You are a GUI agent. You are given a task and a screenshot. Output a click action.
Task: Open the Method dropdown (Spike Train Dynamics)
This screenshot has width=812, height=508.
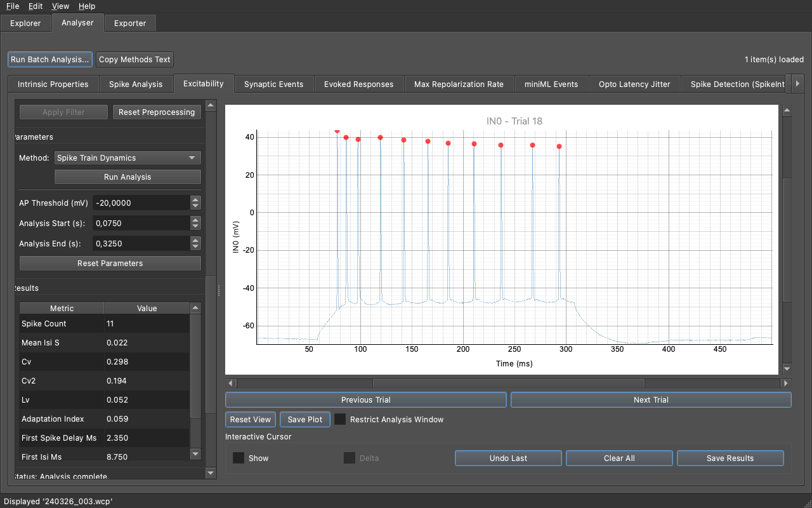128,157
